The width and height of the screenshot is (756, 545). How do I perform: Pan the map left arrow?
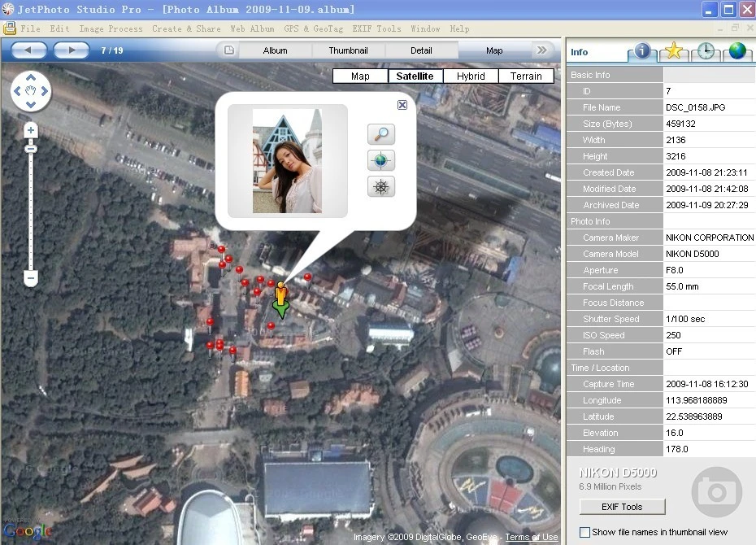click(x=17, y=90)
